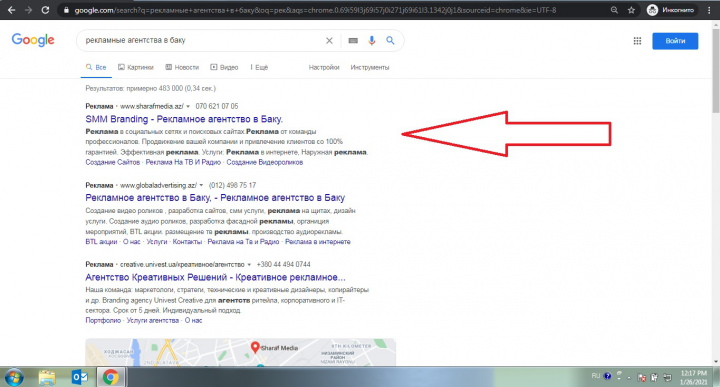Click the RU language indicator in tray
The width and height of the screenshot is (720, 387).
pos(596,376)
